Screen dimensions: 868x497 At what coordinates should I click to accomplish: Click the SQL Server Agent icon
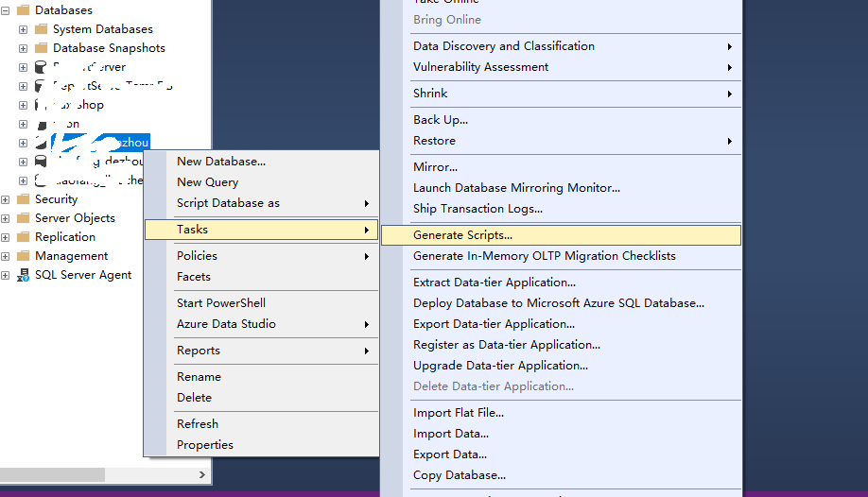pos(24,275)
